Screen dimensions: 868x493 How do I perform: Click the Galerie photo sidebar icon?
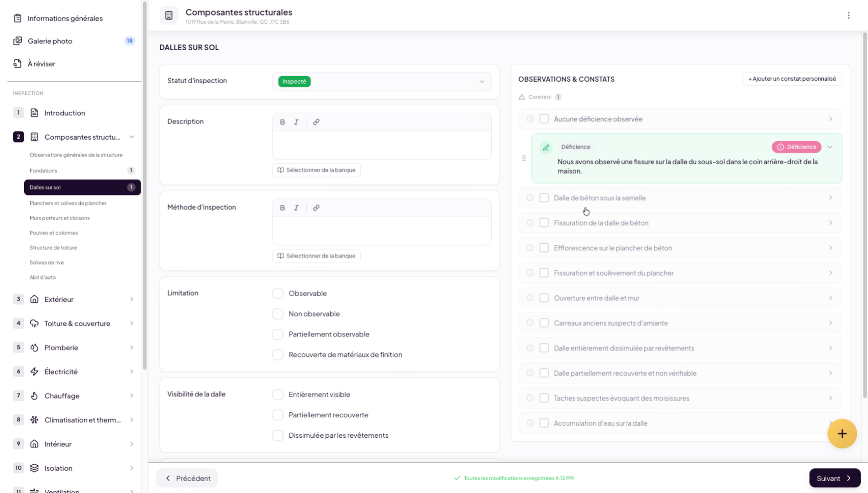pos(17,41)
